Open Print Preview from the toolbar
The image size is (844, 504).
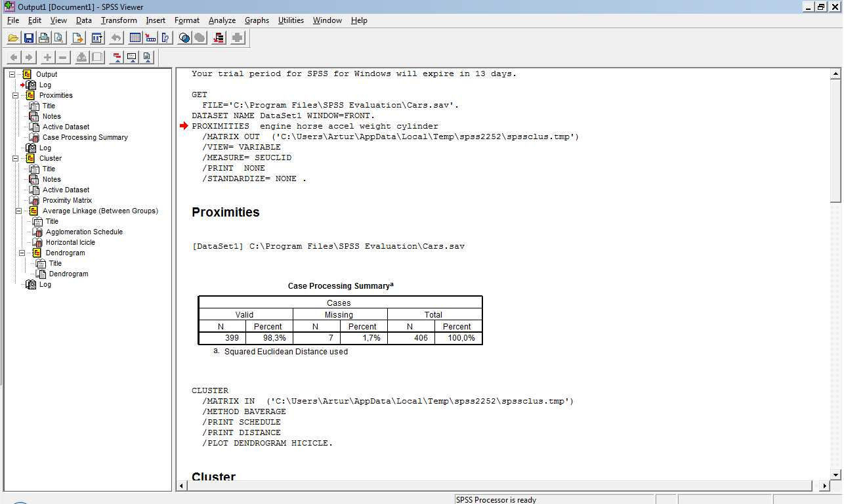click(x=58, y=38)
